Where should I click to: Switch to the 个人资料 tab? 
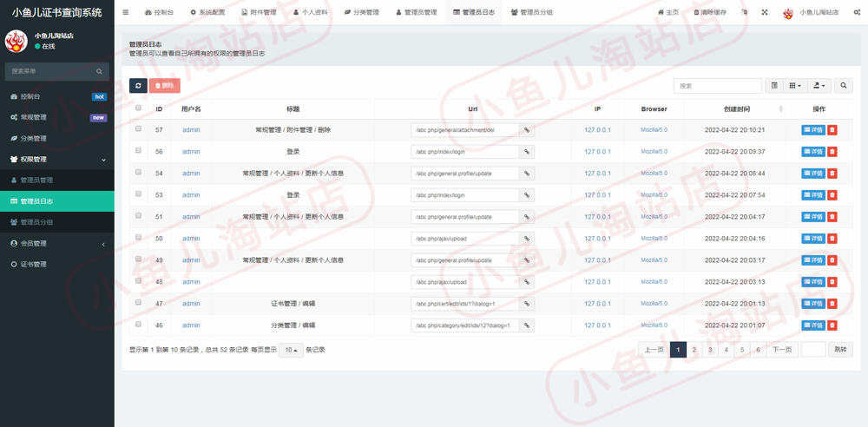[311, 12]
